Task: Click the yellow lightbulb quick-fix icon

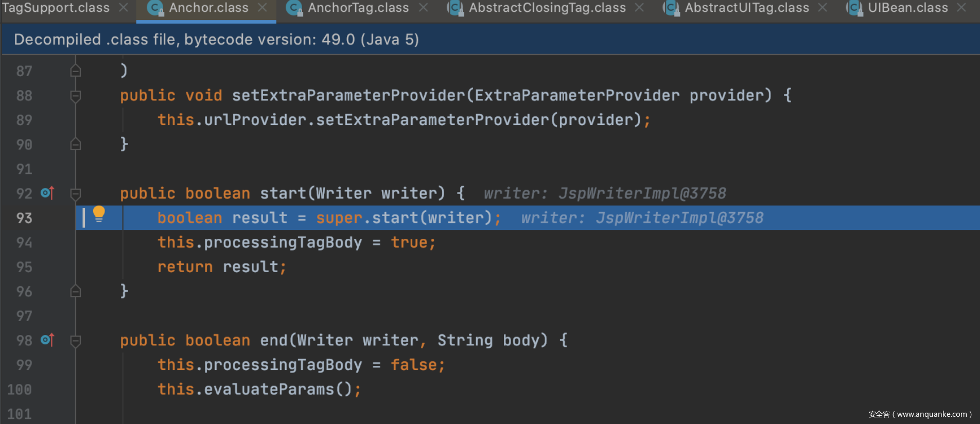Action: pyautogui.click(x=99, y=214)
